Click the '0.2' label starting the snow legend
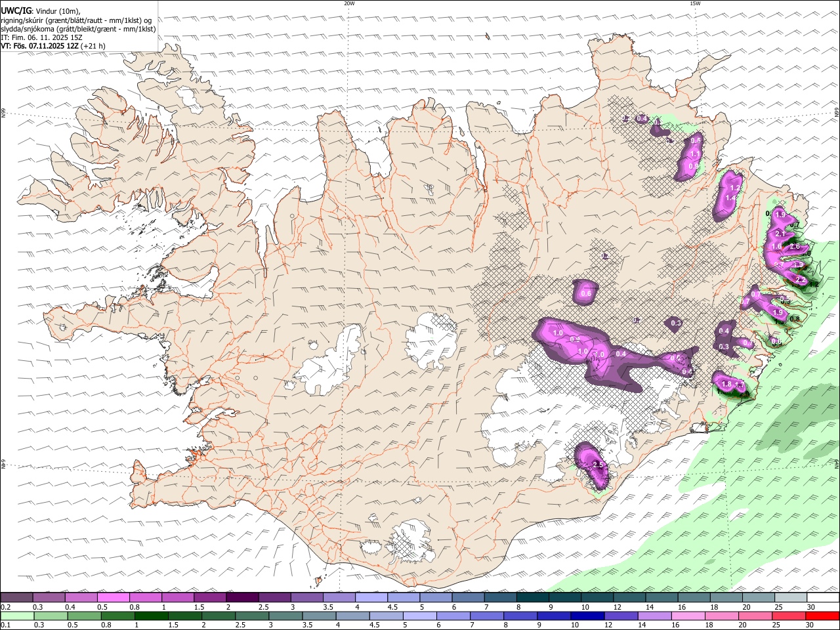The image size is (840, 630). (x=6, y=607)
